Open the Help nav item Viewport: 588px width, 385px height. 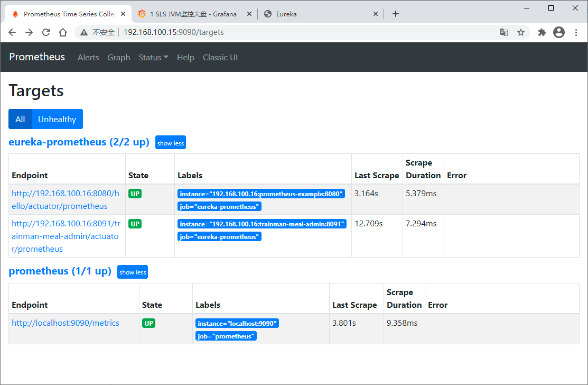[185, 58]
